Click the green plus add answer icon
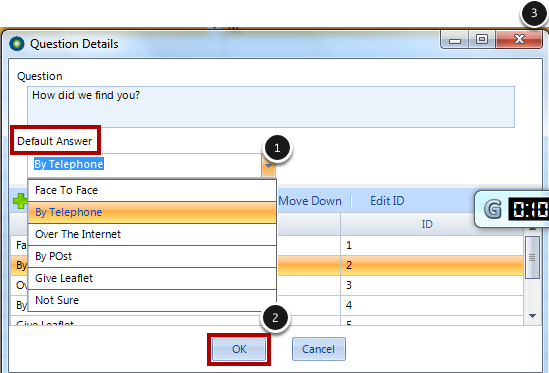This screenshot has height=373, width=549. coord(20,201)
